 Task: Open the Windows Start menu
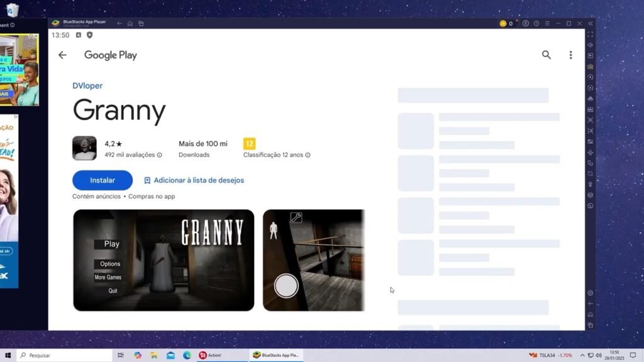(x=8, y=355)
